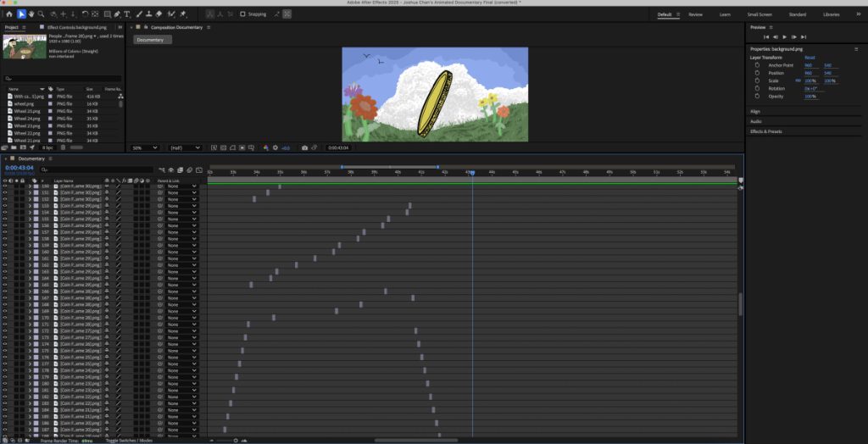Screen dimensions: 868x444
Task: Open the (Half) resolution dropdown
Action: (x=186, y=147)
